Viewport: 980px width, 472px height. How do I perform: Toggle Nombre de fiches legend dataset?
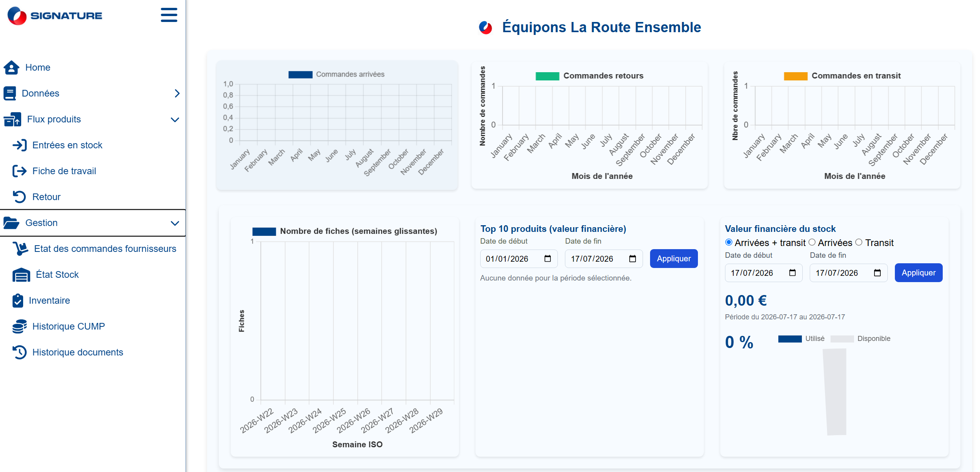(x=344, y=231)
